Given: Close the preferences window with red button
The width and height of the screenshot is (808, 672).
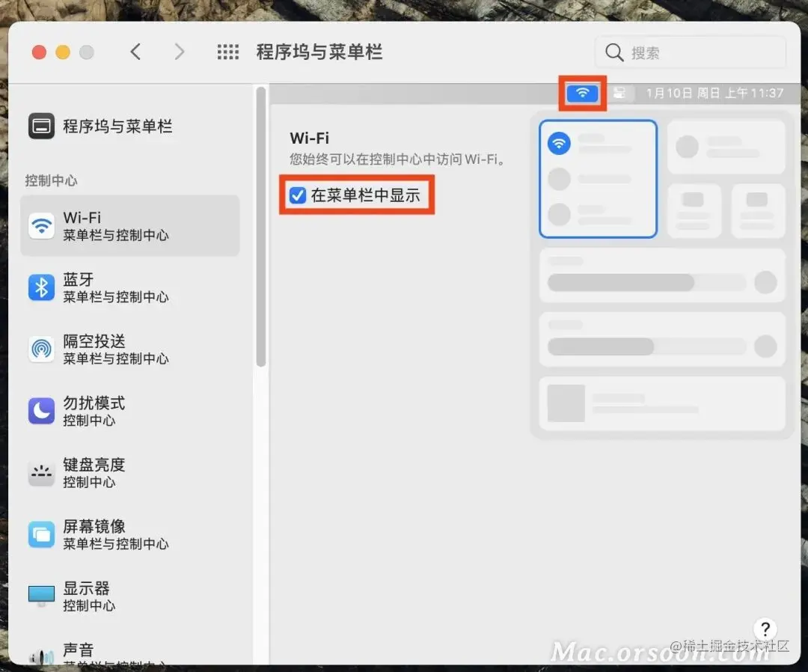Looking at the screenshot, I should point(39,52).
